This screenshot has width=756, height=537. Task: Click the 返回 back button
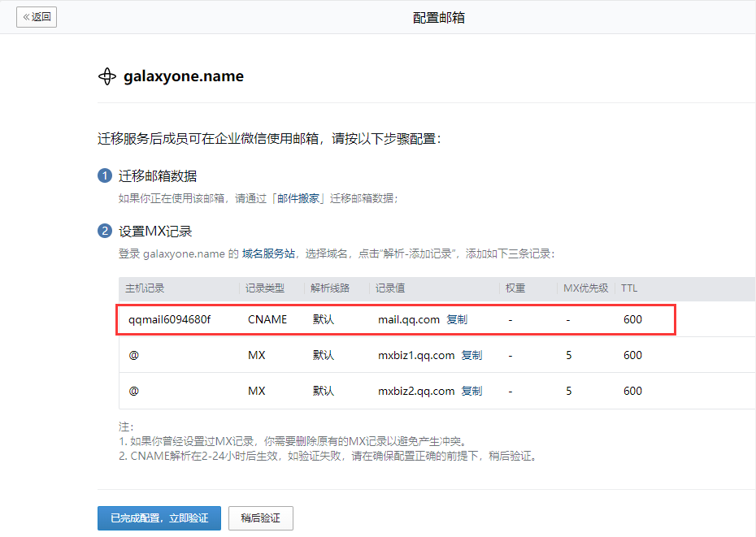(37, 17)
